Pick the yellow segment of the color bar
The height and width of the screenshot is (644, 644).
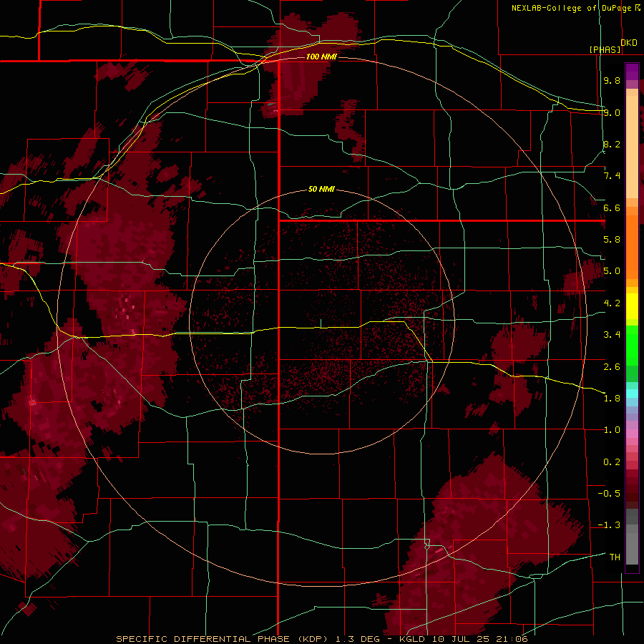(632, 306)
